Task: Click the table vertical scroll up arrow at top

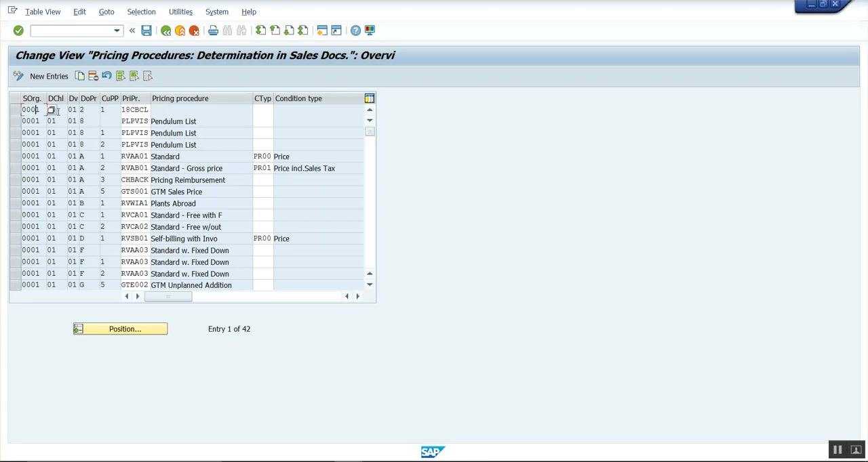Action: coord(370,110)
